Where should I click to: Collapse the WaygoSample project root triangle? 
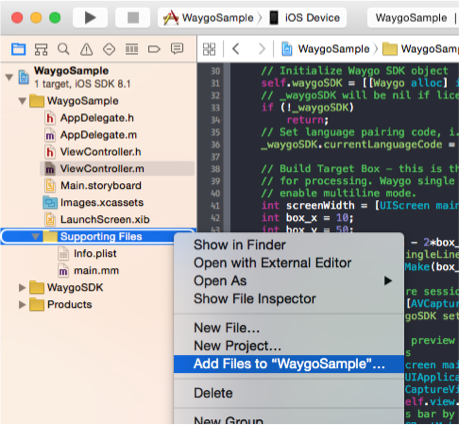[x=9, y=77]
